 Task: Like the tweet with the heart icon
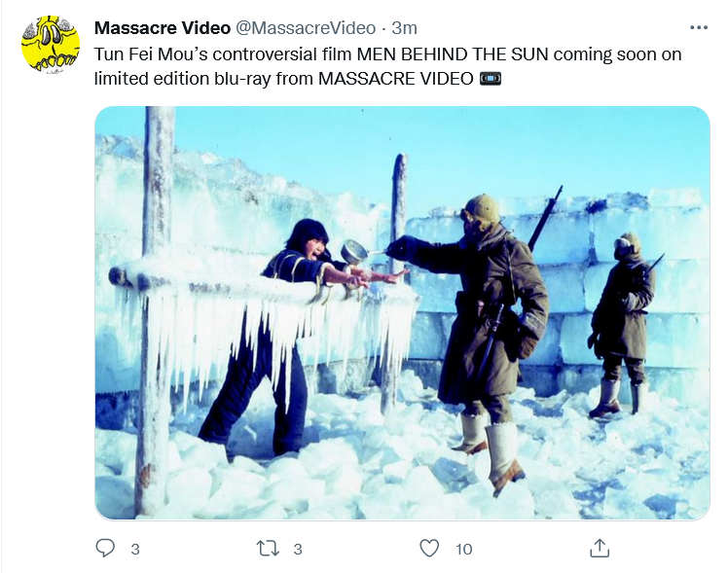429,549
